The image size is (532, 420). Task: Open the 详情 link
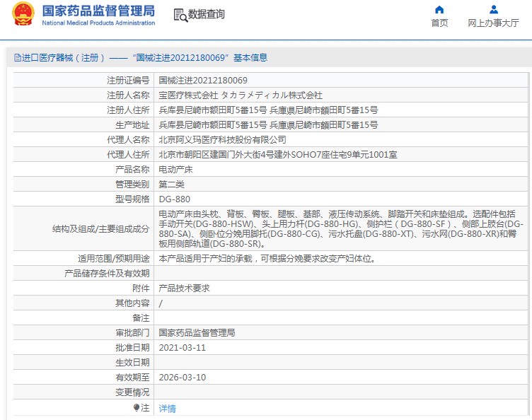click(x=167, y=409)
